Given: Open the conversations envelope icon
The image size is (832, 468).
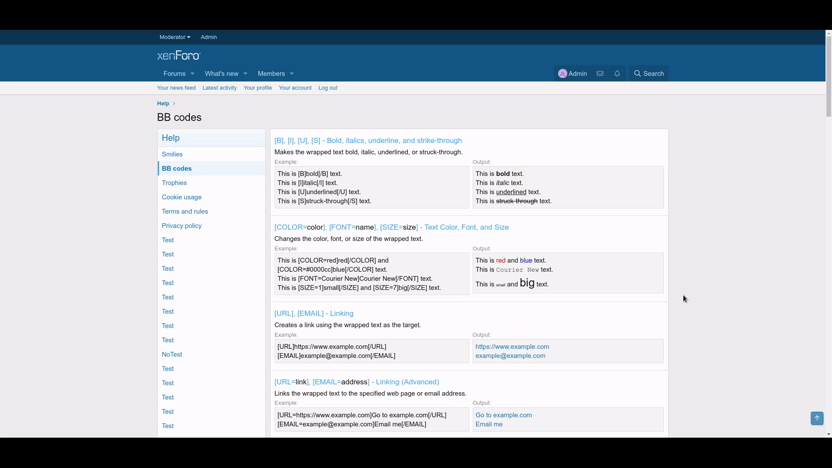Looking at the screenshot, I should click(600, 73).
